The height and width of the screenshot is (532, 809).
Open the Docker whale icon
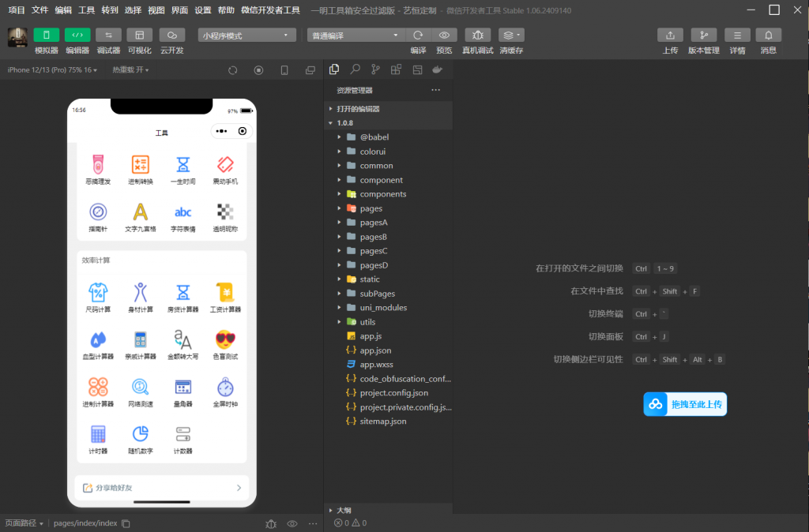(438, 69)
